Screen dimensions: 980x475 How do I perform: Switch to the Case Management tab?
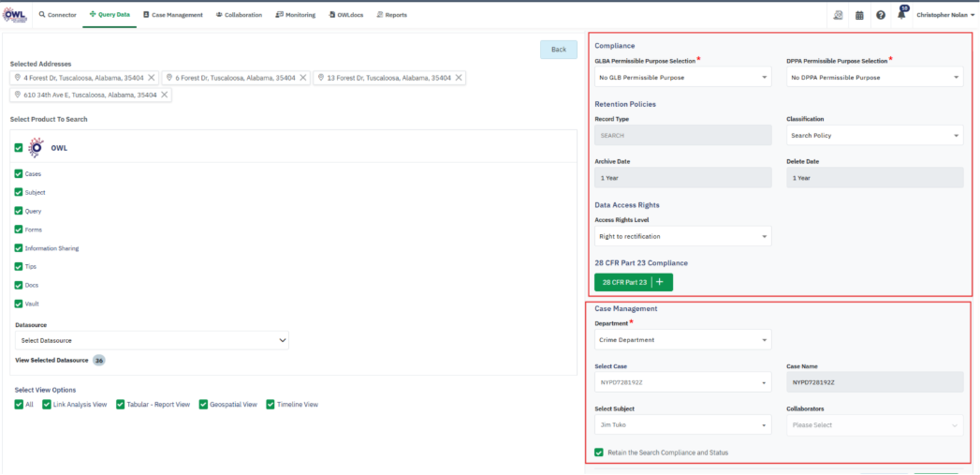173,15
